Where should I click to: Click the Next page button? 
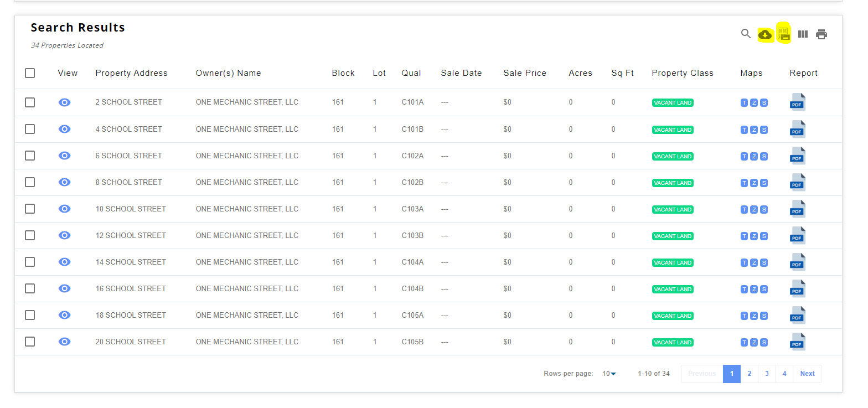[807, 374]
